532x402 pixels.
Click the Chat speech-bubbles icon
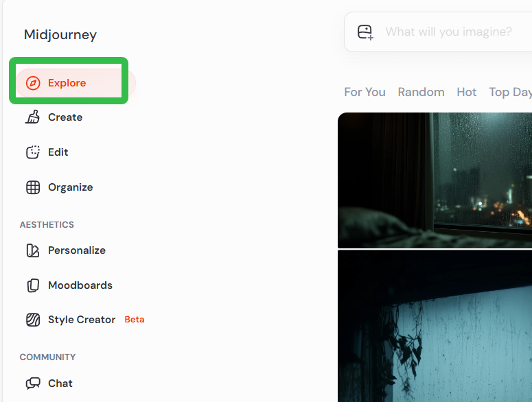[33, 383]
